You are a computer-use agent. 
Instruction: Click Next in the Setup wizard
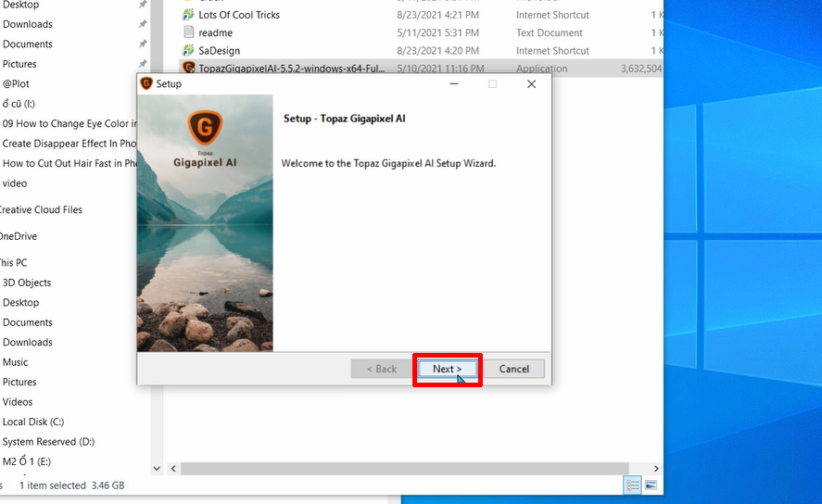tap(448, 369)
